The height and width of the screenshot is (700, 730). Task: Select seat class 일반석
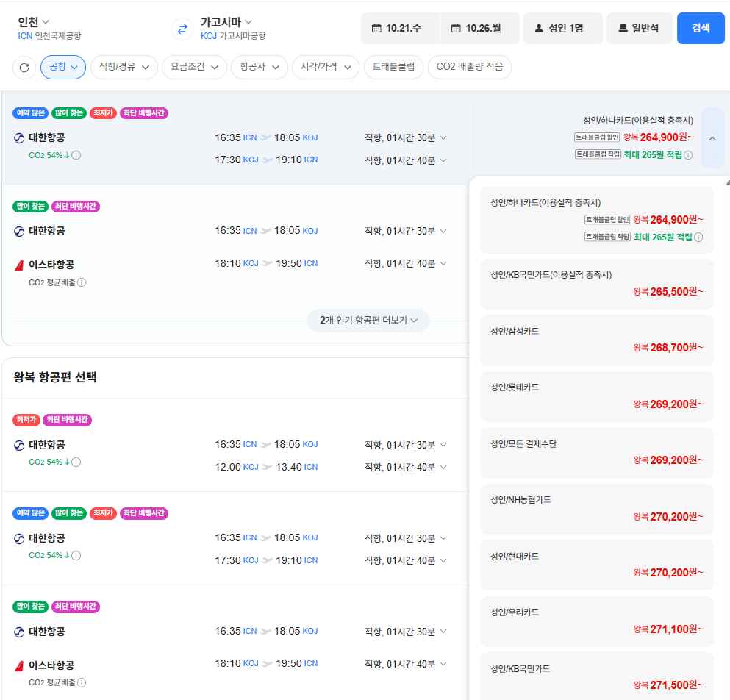click(640, 29)
